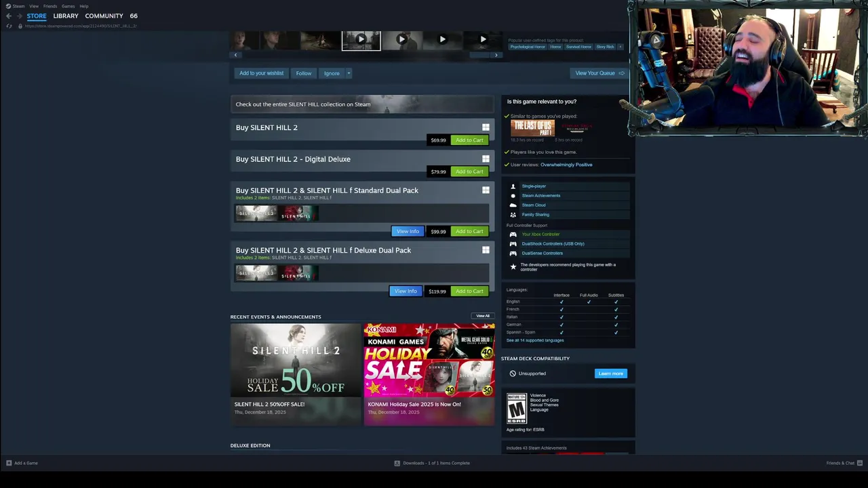Open The Last of Us Part I similar game
Viewport: 868px width, 488px height.
click(x=532, y=128)
